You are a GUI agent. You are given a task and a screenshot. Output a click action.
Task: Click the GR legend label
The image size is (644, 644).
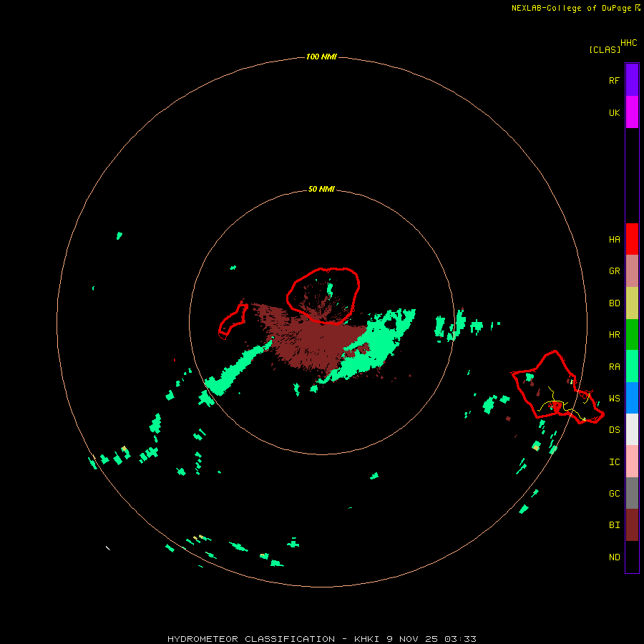614,271
